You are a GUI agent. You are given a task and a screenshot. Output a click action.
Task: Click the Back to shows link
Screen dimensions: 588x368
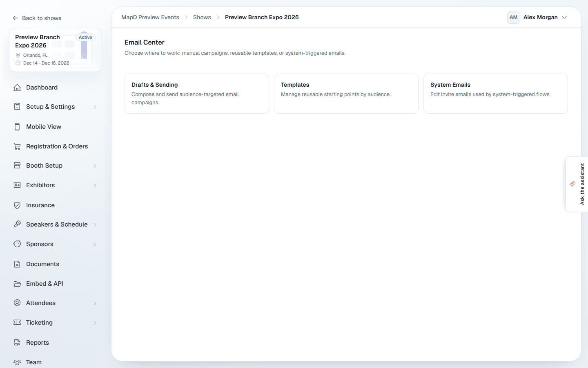tap(37, 18)
